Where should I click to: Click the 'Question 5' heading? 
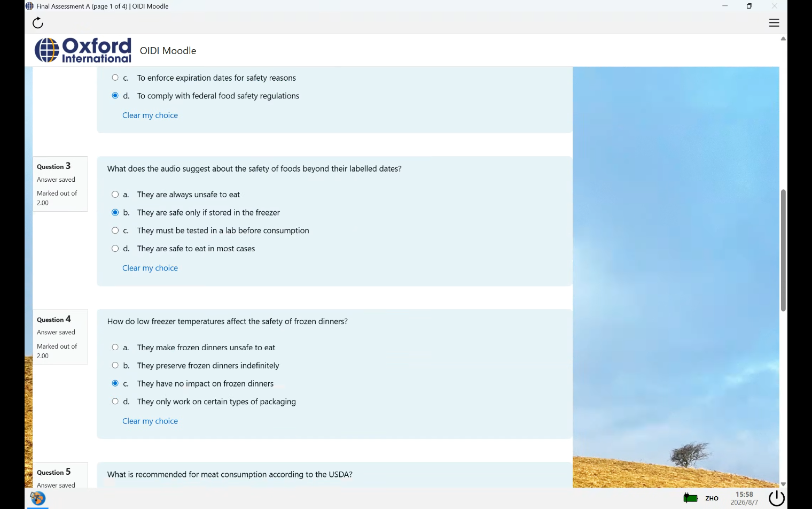[x=53, y=472]
